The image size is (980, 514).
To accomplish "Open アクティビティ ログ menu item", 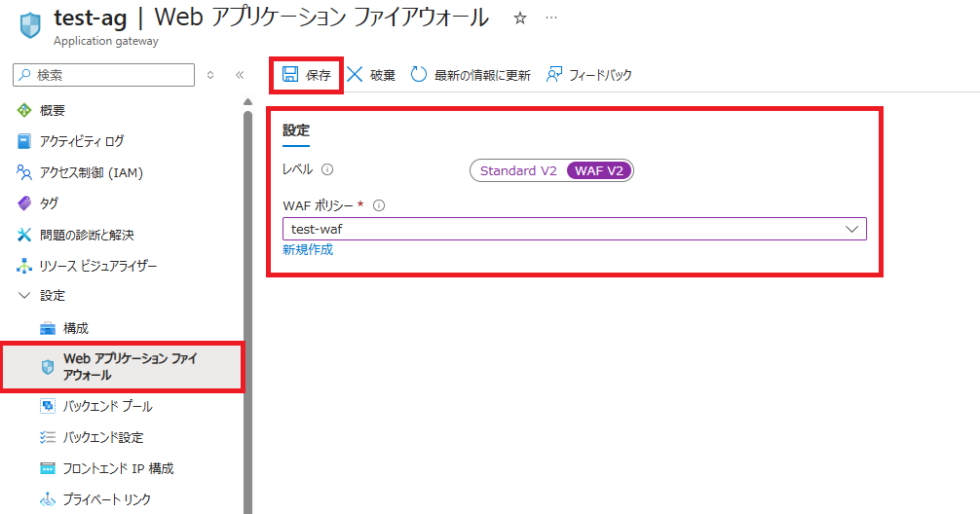I will 82,141.
